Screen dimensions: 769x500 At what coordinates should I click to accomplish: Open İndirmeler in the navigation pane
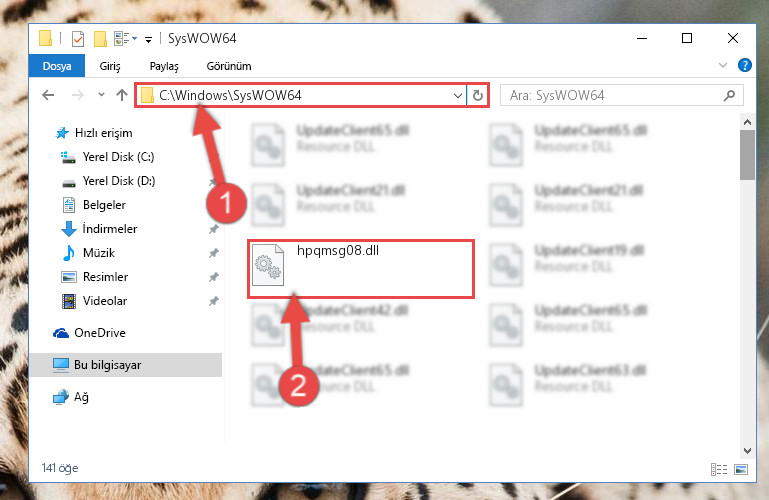109,229
